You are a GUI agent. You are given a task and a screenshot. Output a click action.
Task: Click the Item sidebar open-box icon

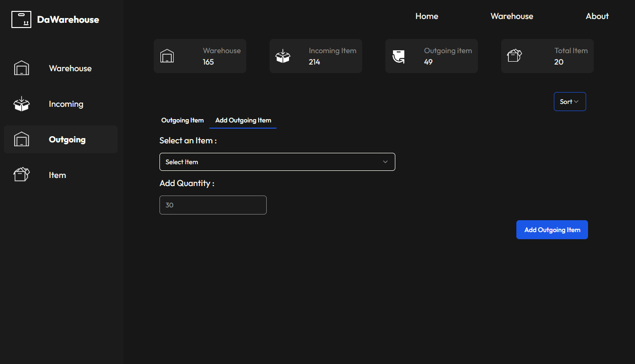point(21,175)
